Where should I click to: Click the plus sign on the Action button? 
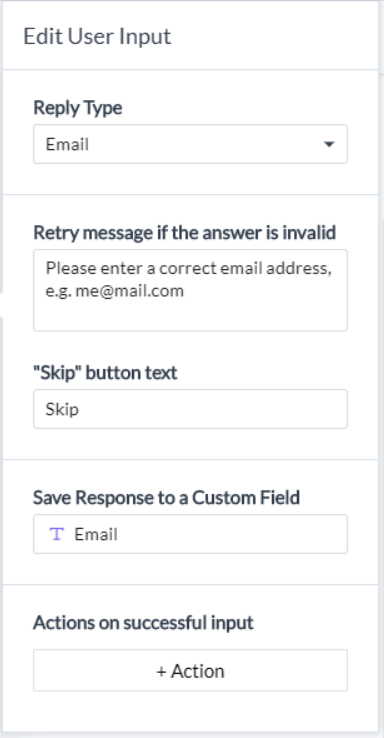(161, 672)
